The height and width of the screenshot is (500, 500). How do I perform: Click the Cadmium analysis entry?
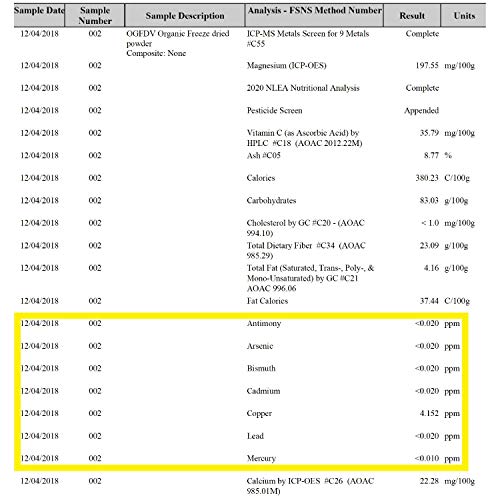click(x=263, y=391)
